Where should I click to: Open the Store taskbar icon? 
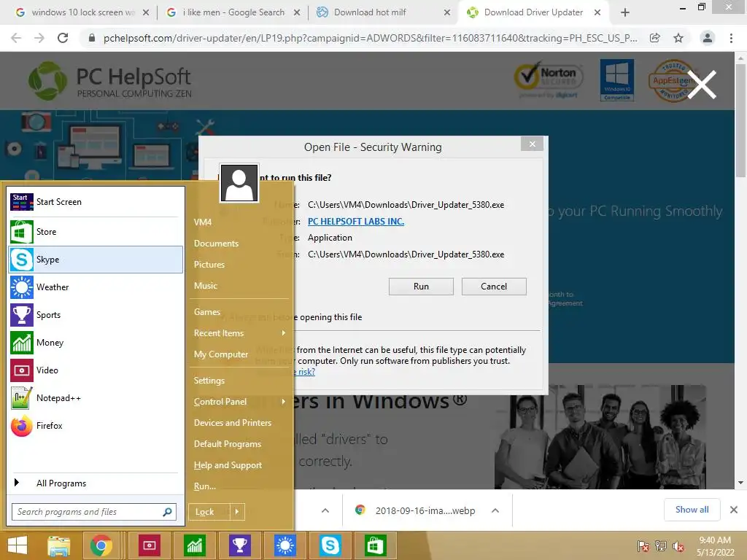[376, 545]
